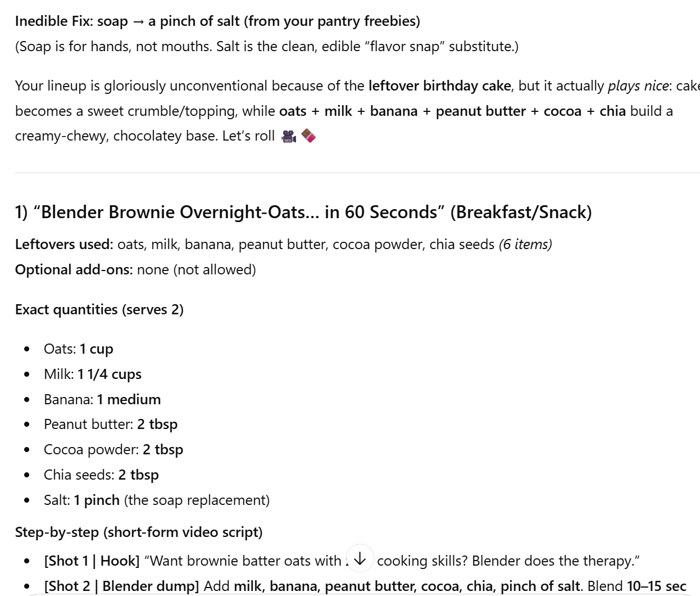The image size is (700, 596).
Task: Click the movie camera emoji
Action: (x=289, y=136)
